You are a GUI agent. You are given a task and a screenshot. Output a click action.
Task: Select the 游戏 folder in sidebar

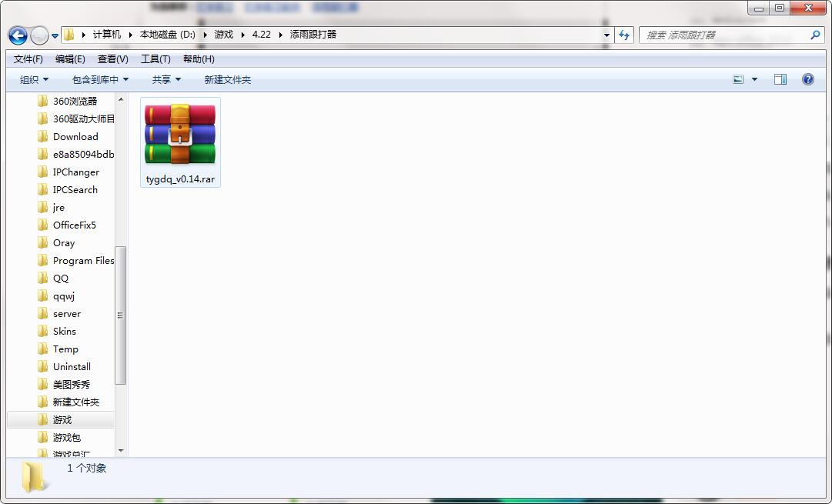pos(61,419)
